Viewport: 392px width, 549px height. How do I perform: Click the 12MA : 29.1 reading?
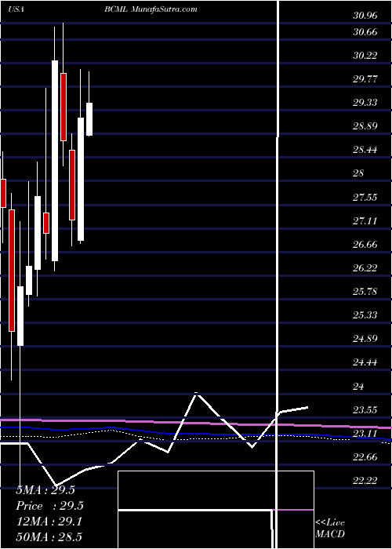(49, 522)
